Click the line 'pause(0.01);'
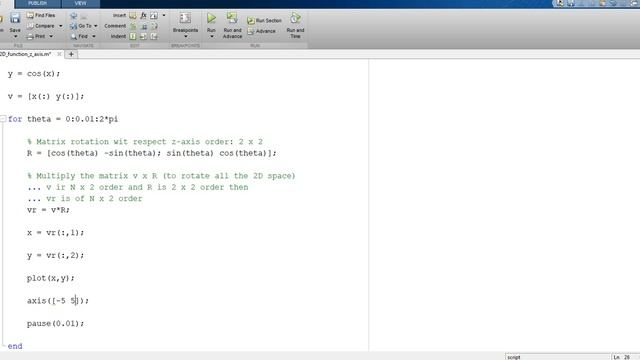This screenshot has width=640, height=360. [56, 324]
